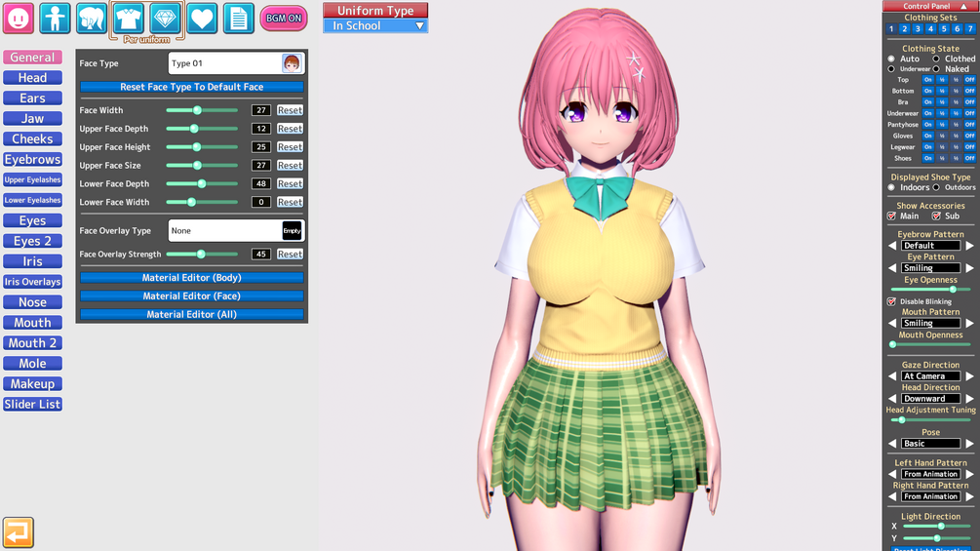Switch to the Slider List tab
Screen dimensions: 980x551
[32, 404]
